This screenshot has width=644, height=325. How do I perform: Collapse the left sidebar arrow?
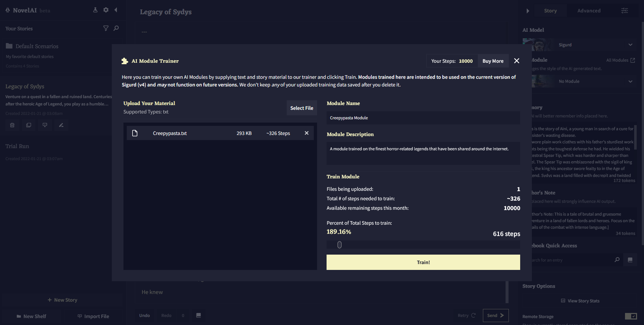point(116,10)
